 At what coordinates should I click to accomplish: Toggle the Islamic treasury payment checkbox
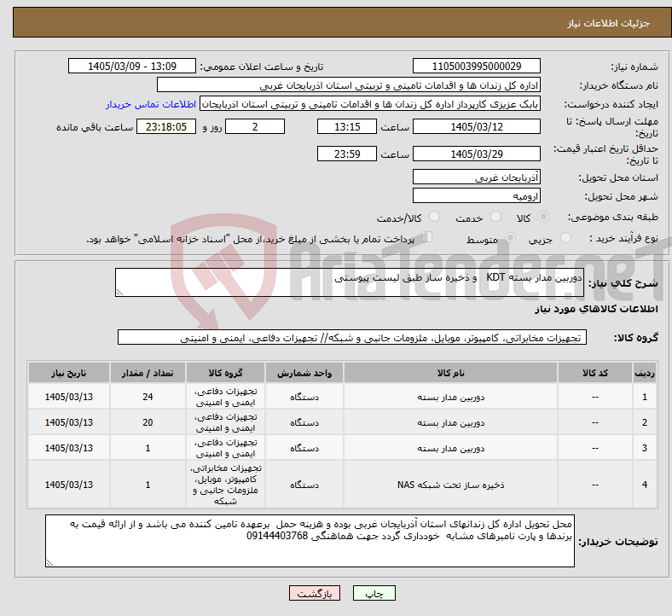click(427, 237)
